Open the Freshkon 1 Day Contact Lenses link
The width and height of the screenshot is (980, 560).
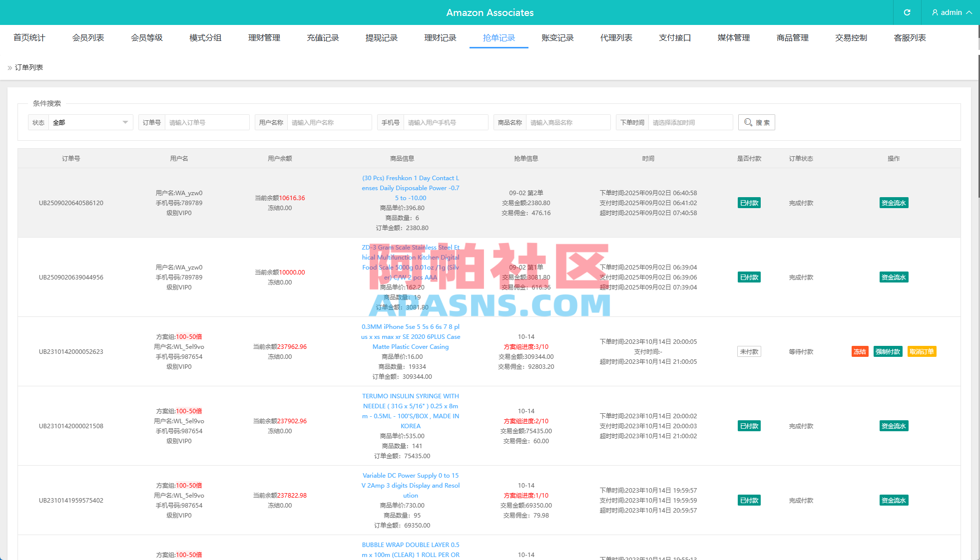click(x=410, y=188)
